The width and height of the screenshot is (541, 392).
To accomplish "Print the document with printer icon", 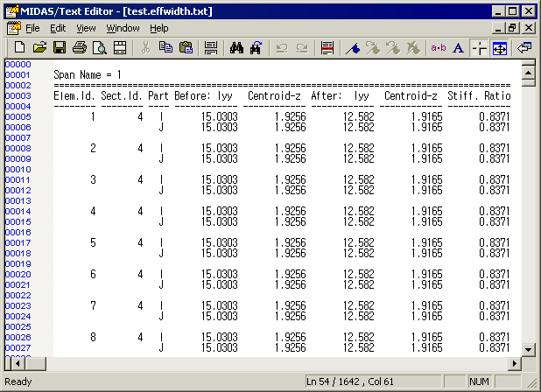I will coord(80,47).
